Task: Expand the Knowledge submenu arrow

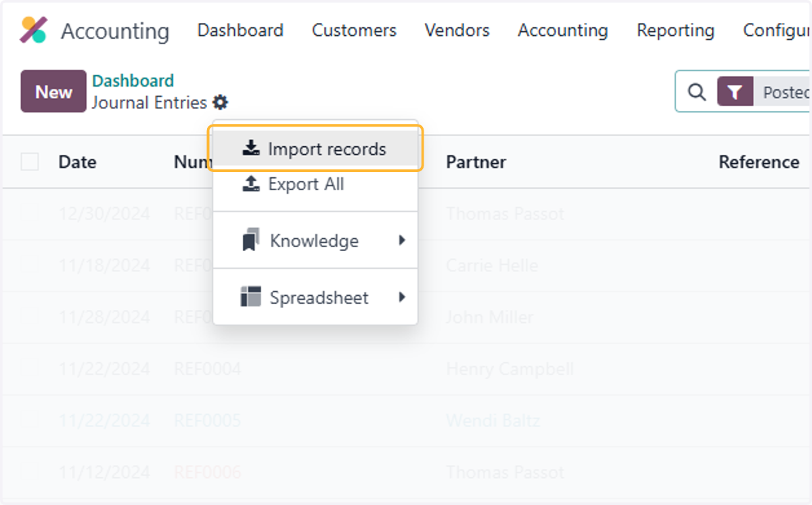Action: (x=402, y=240)
